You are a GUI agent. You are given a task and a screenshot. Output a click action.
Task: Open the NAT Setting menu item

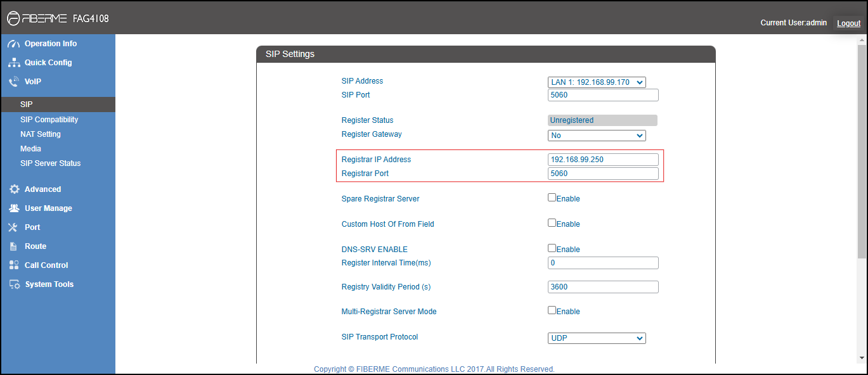(x=41, y=134)
